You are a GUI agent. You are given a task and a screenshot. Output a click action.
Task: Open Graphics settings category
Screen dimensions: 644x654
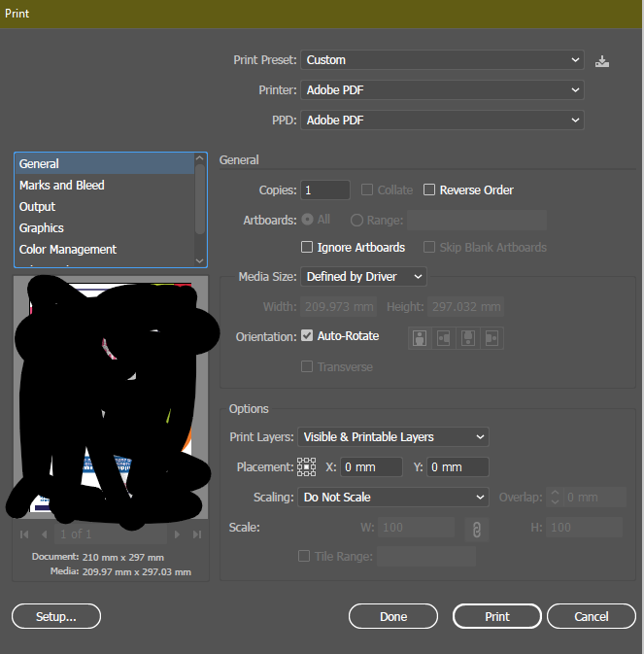tap(105, 227)
